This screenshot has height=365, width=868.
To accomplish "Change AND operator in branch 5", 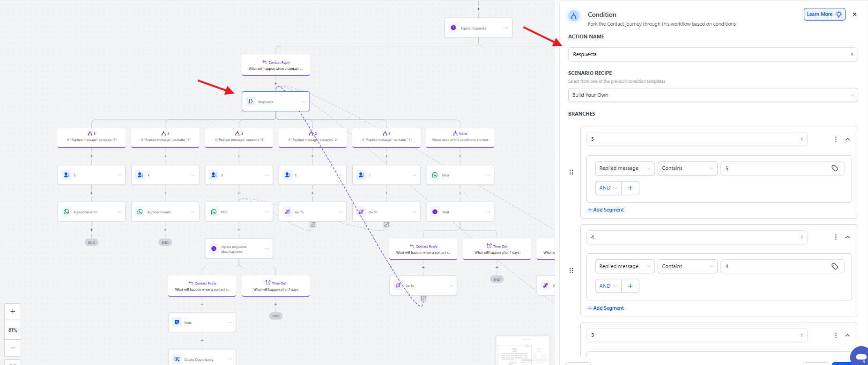I will tap(608, 188).
